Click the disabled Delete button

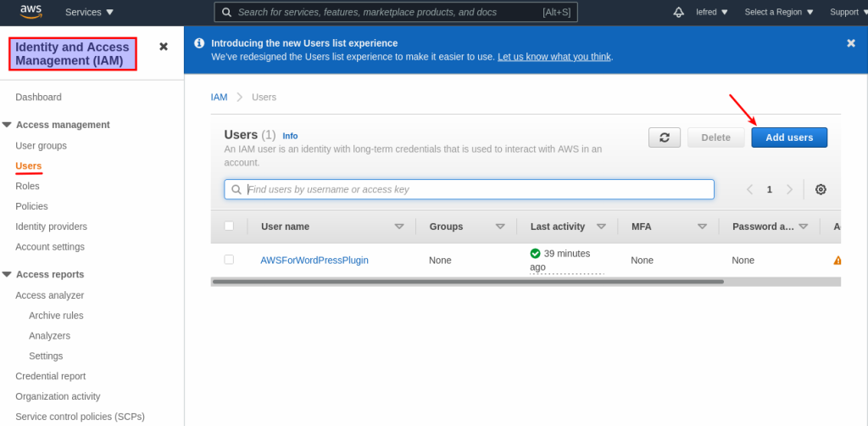[715, 137]
